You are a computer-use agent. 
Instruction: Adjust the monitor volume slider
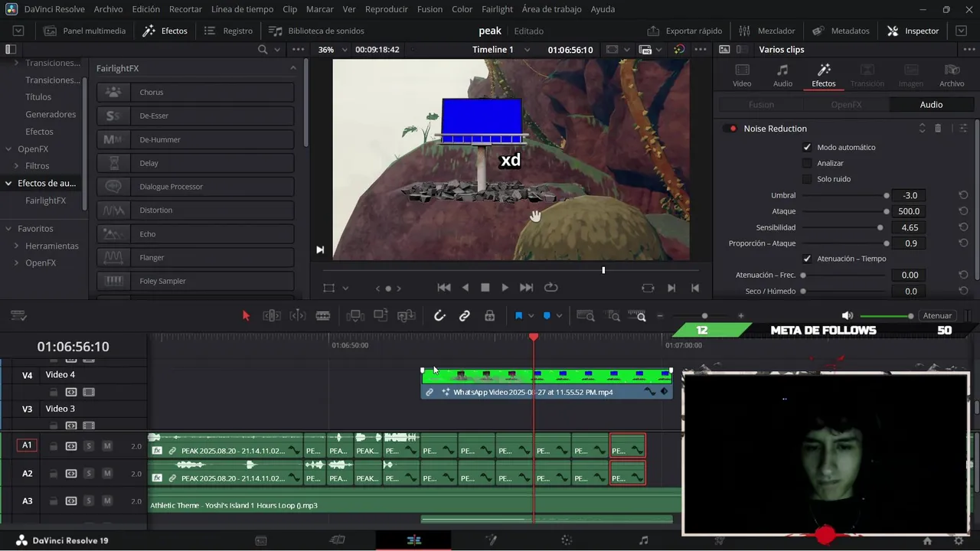[x=887, y=316]
